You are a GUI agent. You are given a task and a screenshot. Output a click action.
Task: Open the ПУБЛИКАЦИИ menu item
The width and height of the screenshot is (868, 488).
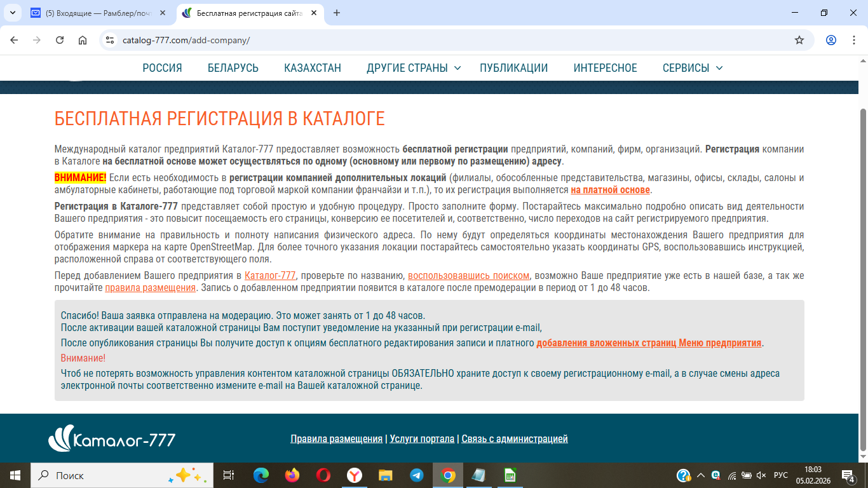pos(513,68)
